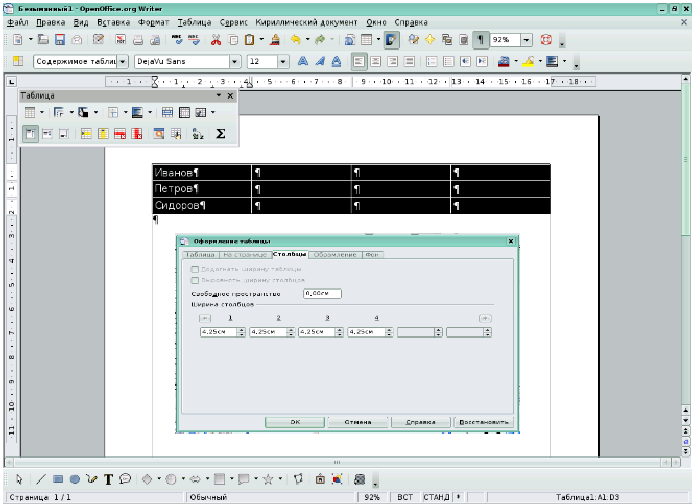Click the Справка help button in the dialog
692x504 pixels.
click(421, 422)
